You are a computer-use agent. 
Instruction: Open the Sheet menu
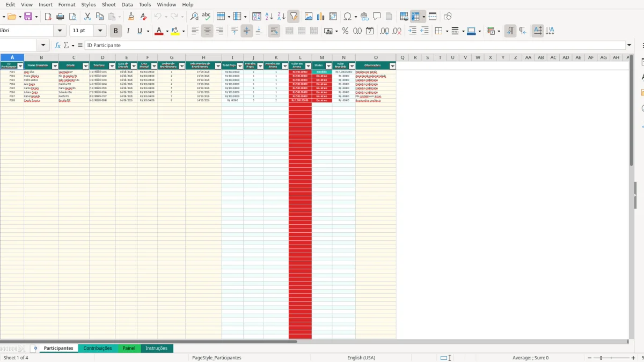pyautogui.click(x=108, y=4)
